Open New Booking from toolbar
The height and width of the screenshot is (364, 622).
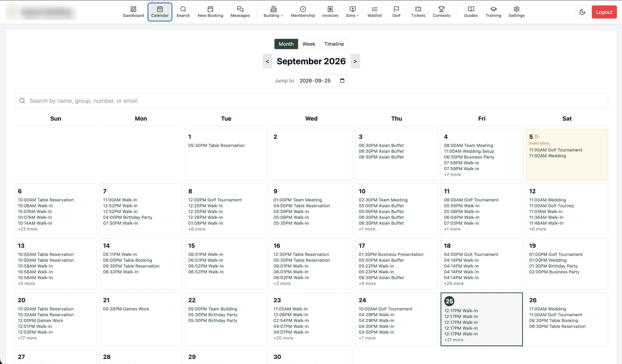[x=210, y=12]
